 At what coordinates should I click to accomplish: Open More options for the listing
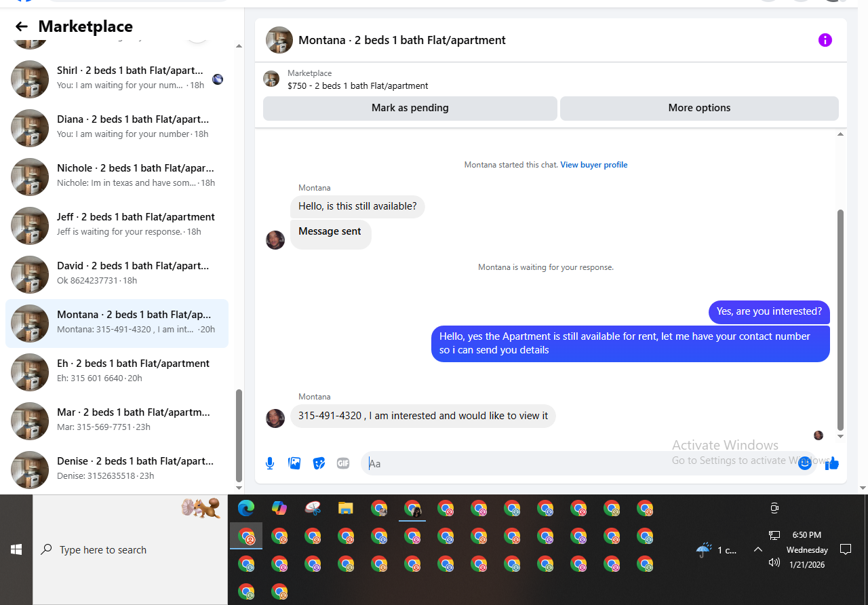[699, 108]
